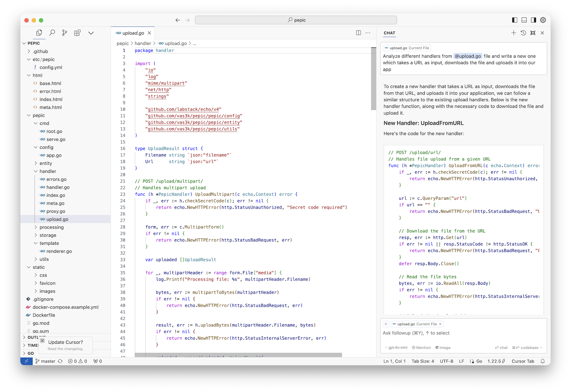Select UTF-8 encoding indicator
571x392 pixels.
(x=446, y=361)
